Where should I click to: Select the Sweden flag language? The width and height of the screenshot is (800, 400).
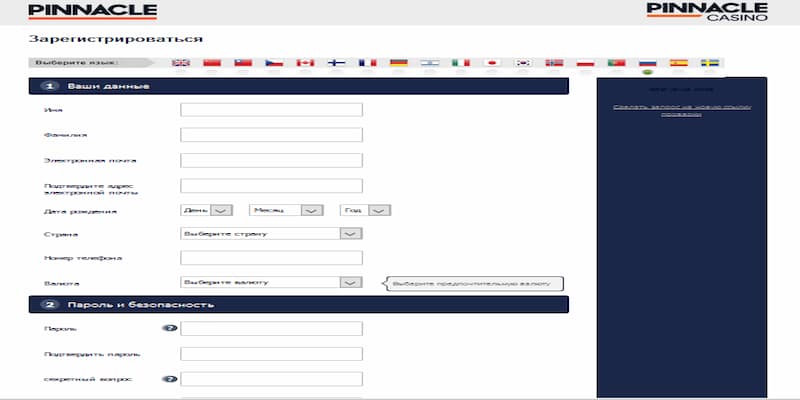coord(710,63)
